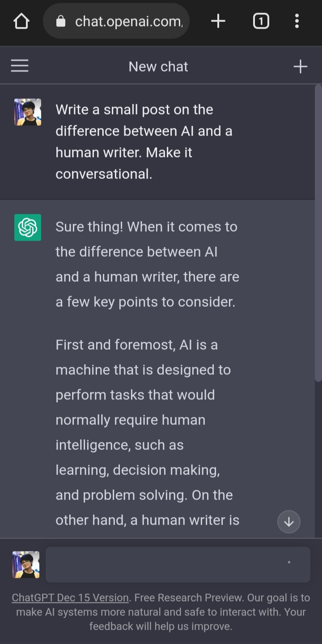Screen dimensions: 322x644
Task: Click the vertical scrollbar thumb
Action: pos(318,233)
